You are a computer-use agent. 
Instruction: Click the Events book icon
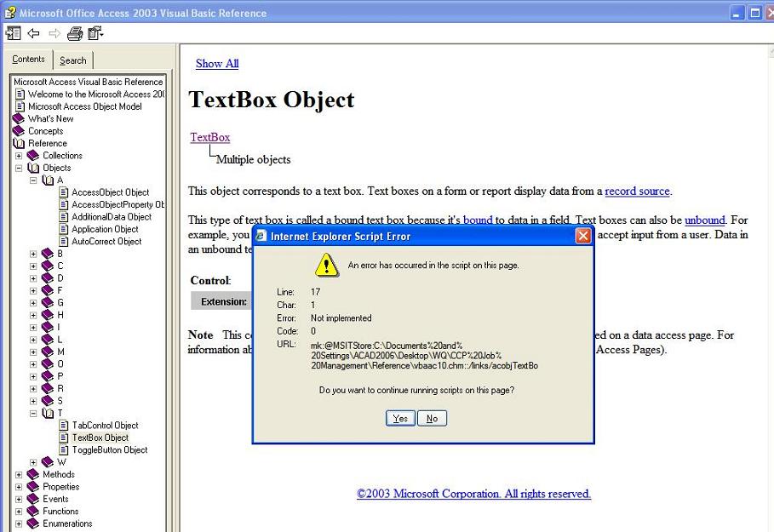(x=33, y=500)
